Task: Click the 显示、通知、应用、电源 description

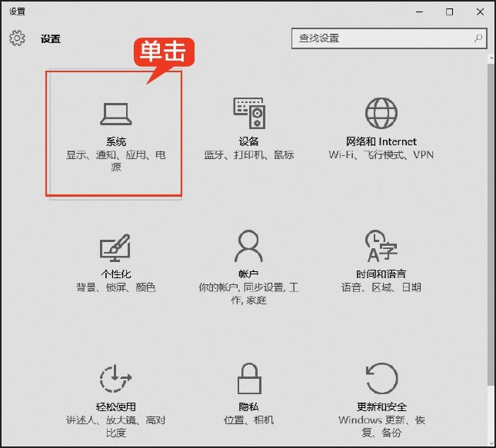Action: tap(116, 161)
